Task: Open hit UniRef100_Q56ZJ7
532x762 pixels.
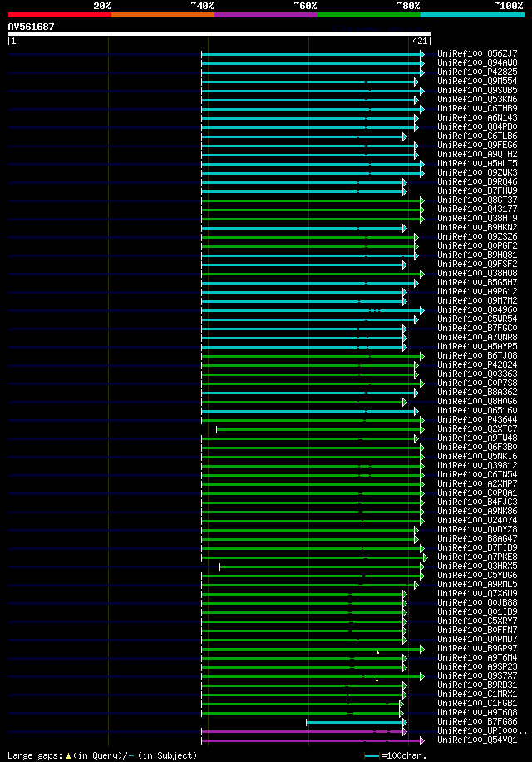Action: pyautogui.click(x=477, y=53)
